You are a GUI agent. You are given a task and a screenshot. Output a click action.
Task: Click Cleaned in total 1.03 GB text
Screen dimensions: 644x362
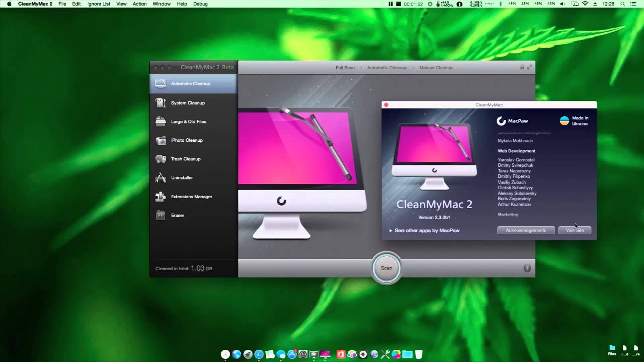pos(184,269)
